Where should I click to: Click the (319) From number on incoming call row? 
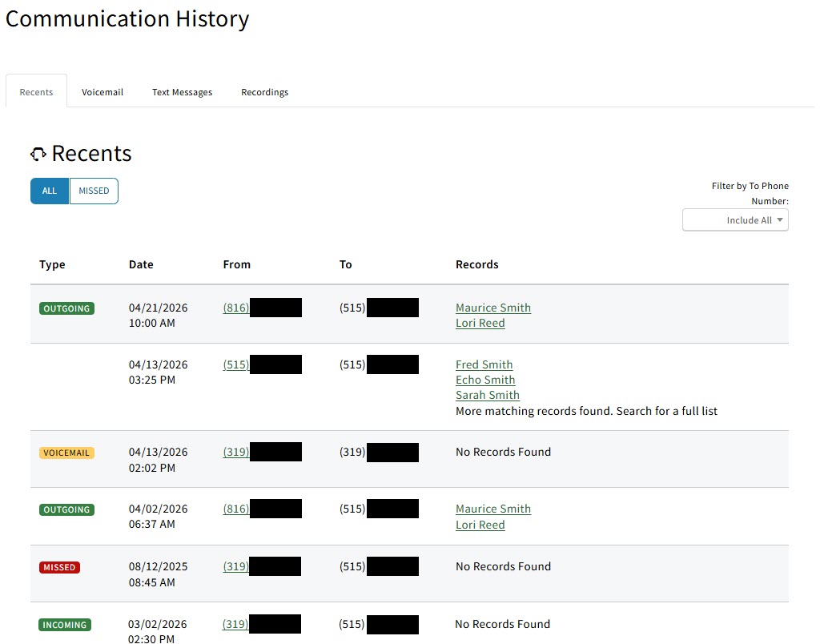pyautogui.click(x=235, y=624)
